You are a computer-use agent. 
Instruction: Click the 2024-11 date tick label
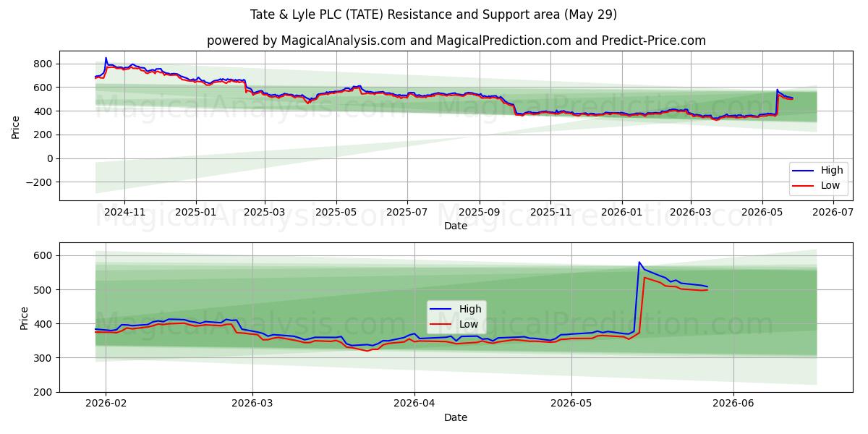tap(124, 212)
